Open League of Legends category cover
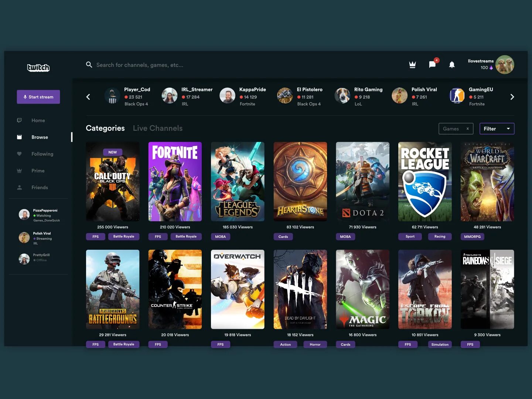Viewport: 532px width, 399px height. [238, 182]
